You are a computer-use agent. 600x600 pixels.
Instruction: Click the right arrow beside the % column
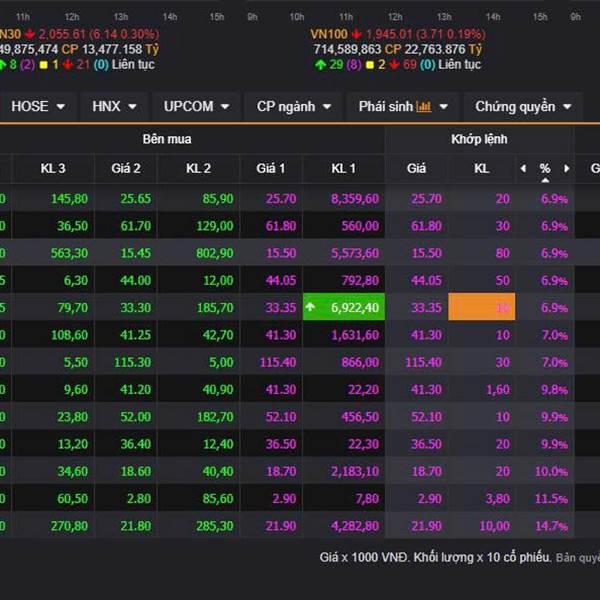point(567,169)
